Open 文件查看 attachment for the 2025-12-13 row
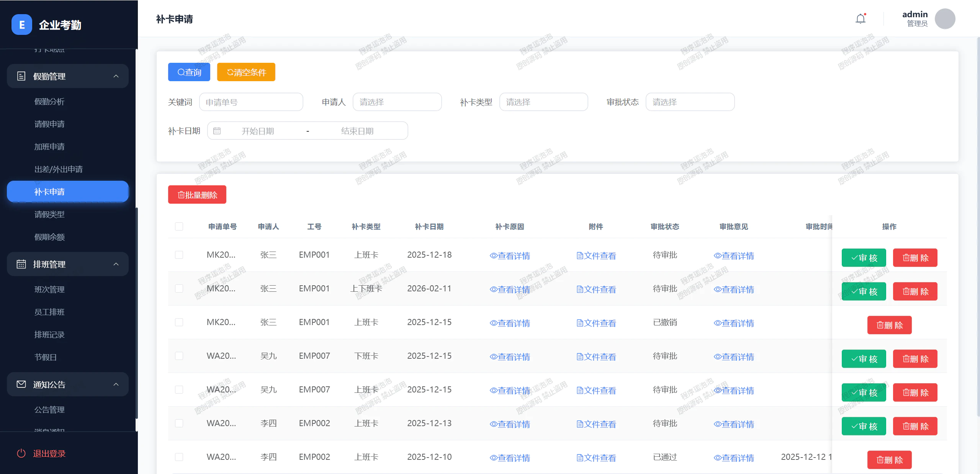The height and width of the screenshot is (474, 980). tap(596, 424)
